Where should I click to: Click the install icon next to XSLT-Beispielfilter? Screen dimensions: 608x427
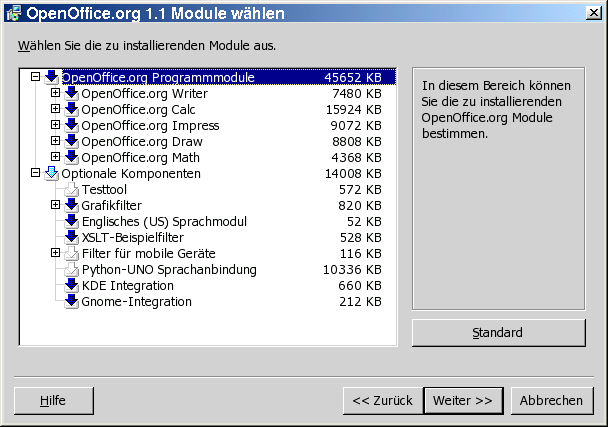pos(71,237)
